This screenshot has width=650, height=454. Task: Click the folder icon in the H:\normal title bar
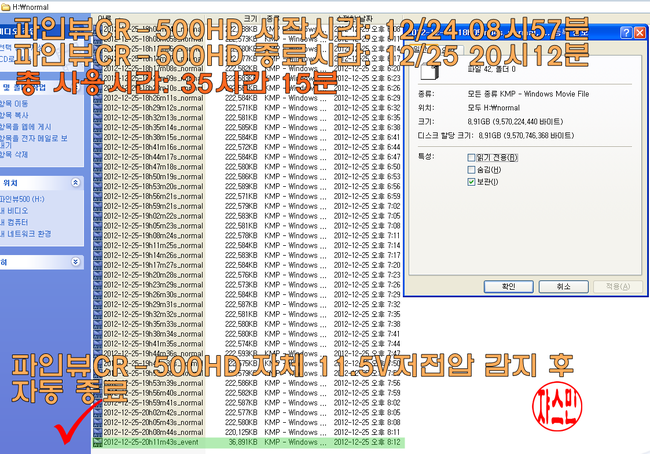5,7
